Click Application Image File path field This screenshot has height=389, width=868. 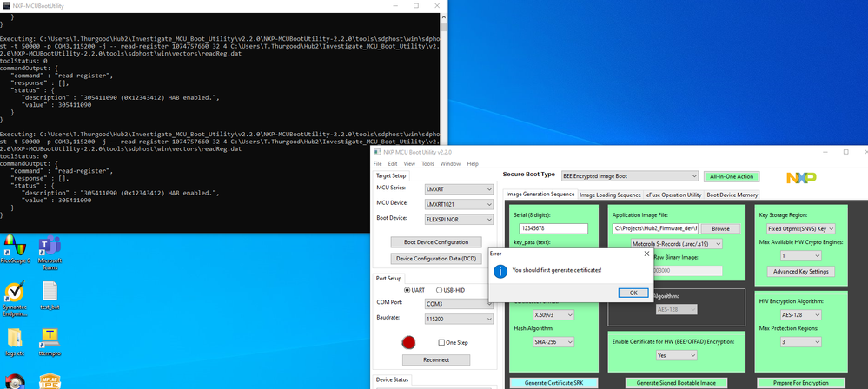coord(655,228)
